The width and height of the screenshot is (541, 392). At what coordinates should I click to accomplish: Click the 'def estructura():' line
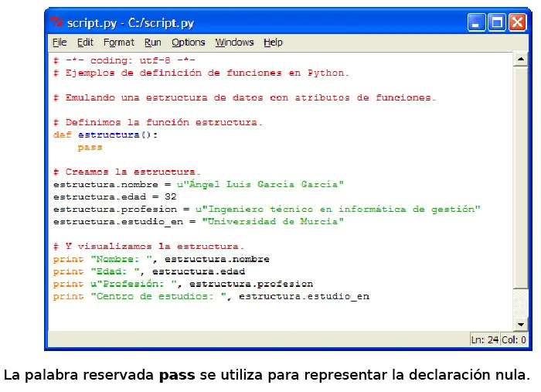(106, 135)
